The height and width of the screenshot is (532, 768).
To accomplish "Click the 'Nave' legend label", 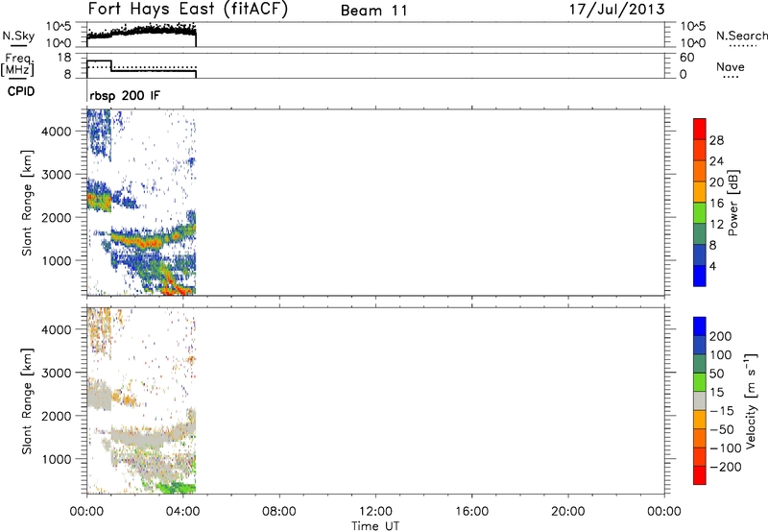I will click(731, 66).
